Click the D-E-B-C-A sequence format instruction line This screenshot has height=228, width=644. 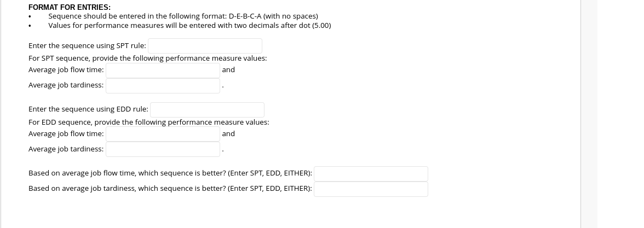coord(183,16)
